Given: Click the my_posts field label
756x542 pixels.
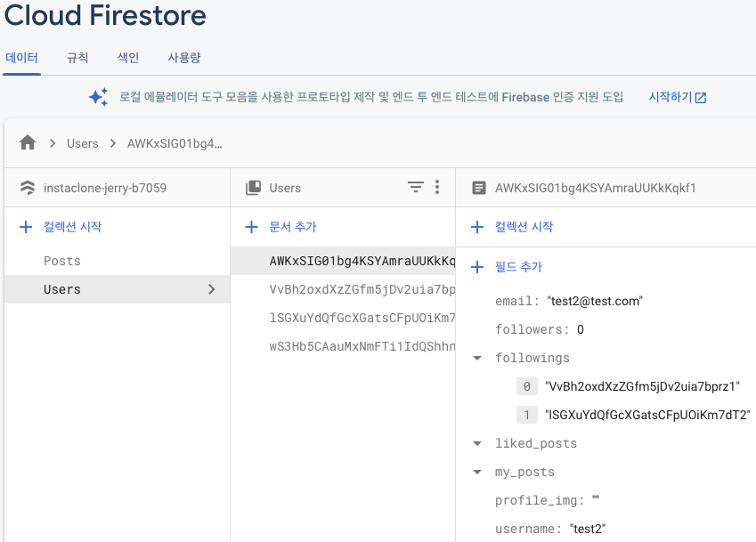Looking at the screenshot, I should (x=524, y=473).
